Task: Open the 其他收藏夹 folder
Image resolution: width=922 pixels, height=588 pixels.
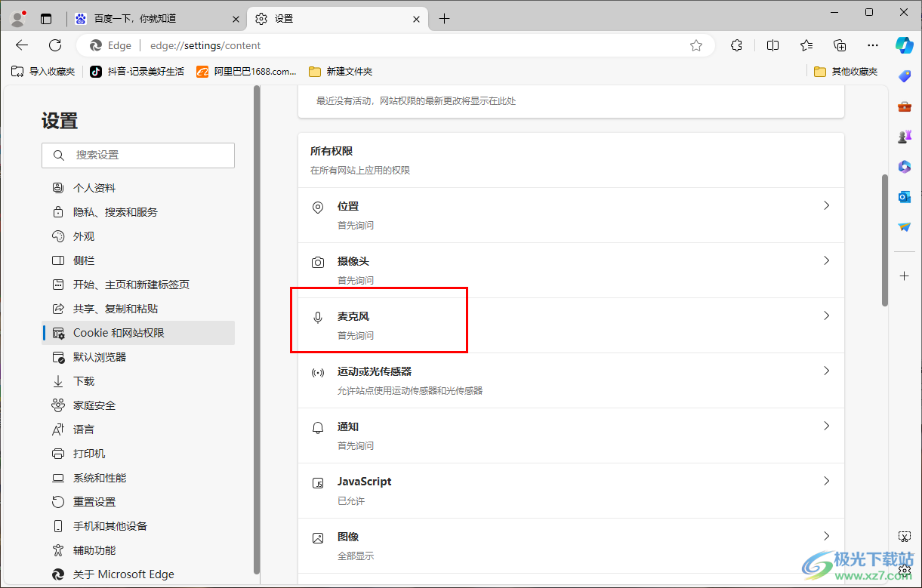Action: 846,72
